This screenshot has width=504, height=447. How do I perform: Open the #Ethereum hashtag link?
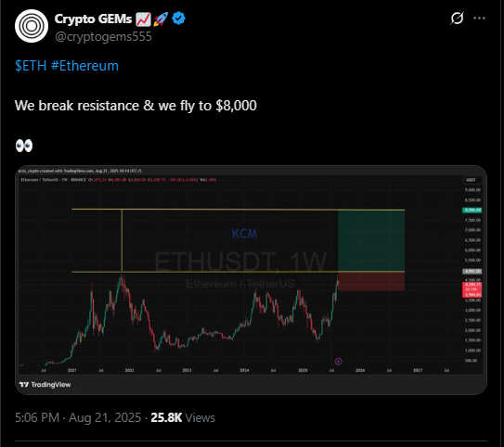pos(84,66)
